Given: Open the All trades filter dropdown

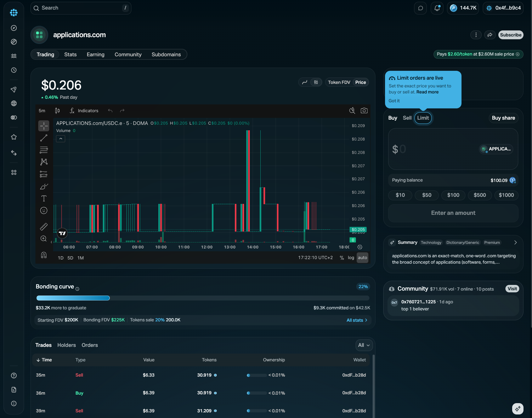Looking at the screenshot, I should pos(364,345).
